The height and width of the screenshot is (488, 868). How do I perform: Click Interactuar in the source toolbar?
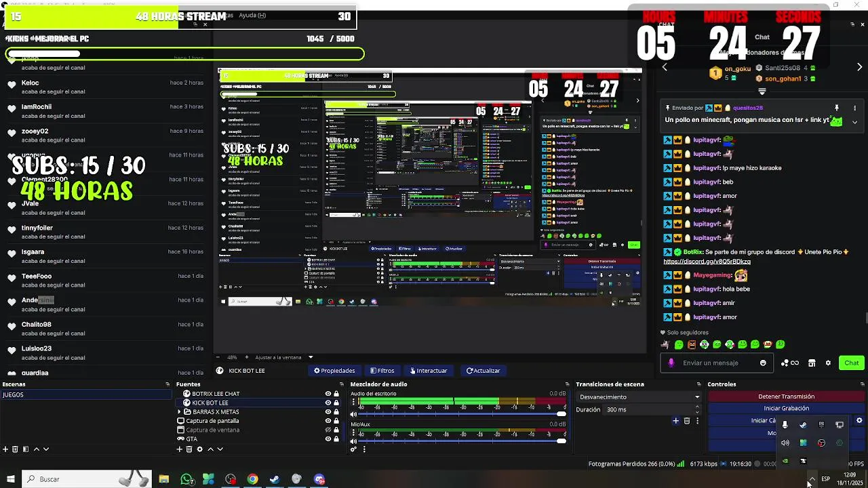[x=428, y=371]
